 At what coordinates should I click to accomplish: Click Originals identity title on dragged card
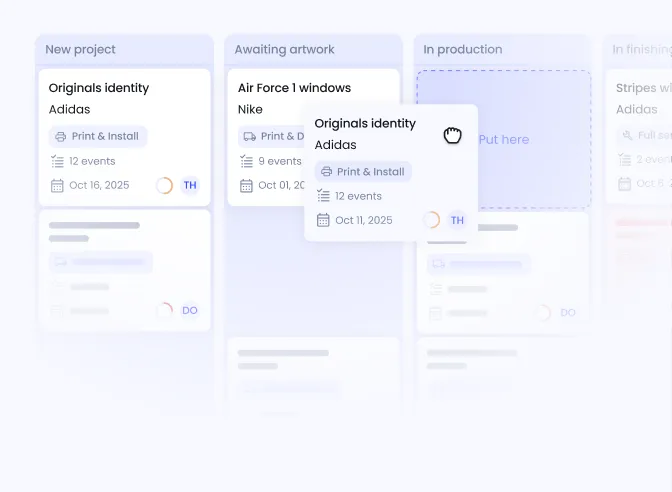pos(365,123)
